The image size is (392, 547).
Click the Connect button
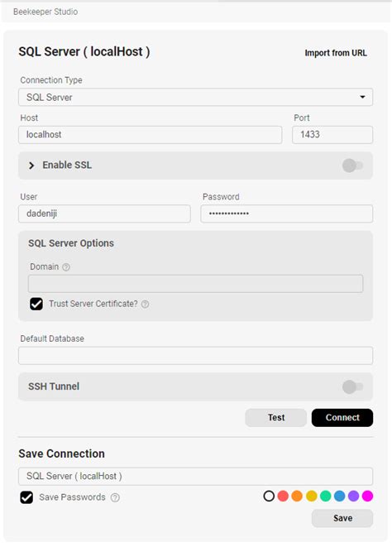(342, 418)
